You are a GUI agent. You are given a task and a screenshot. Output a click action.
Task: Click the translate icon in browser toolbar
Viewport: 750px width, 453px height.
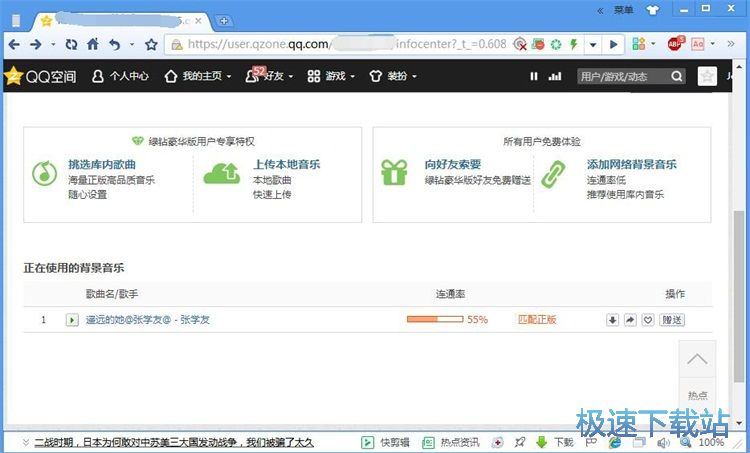tap(698, 44)
